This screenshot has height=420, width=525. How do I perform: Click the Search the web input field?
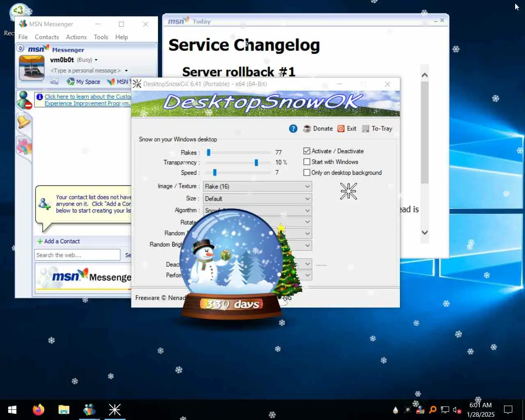click(77, 255)
